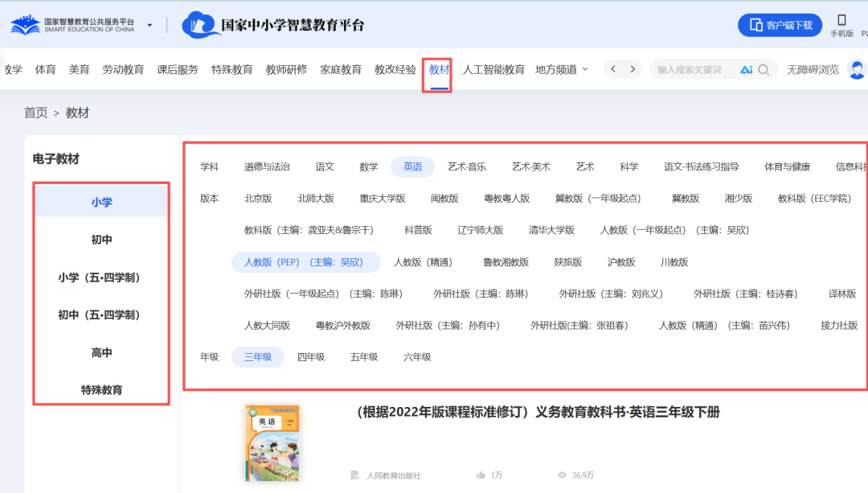Viewport: 868px width, 493px height.
Task: Select the 初中 section in sidebar
Action: tap(101, 239)
